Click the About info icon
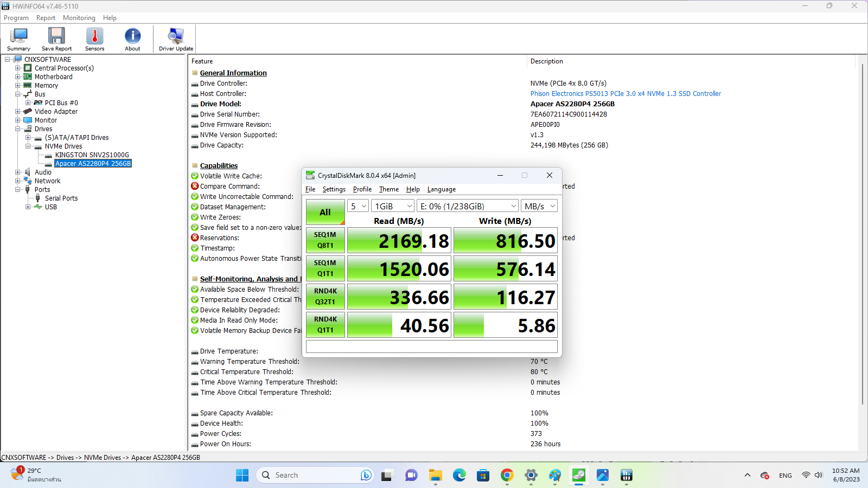Screen dimensions: 868x488 pos(132,39)
